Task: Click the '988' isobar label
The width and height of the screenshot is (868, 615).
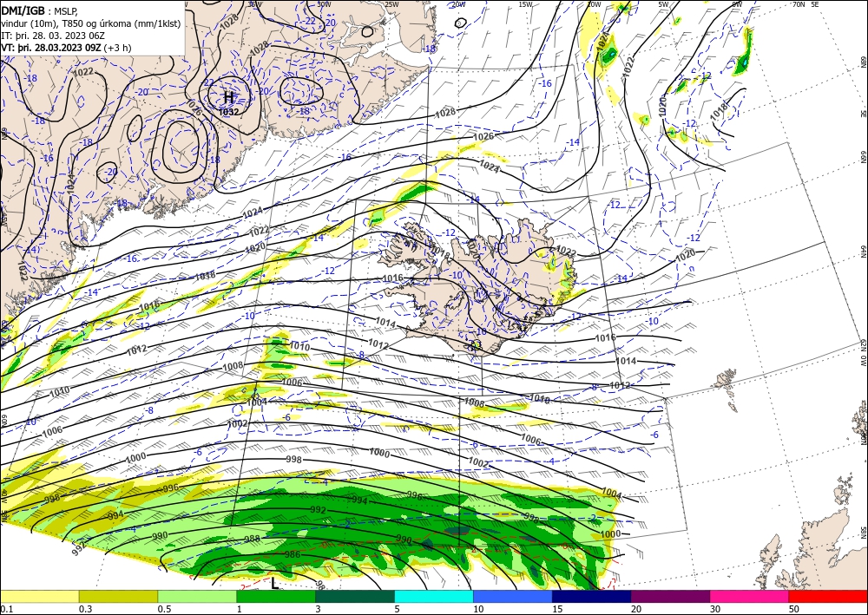Action: coord(252,539)
